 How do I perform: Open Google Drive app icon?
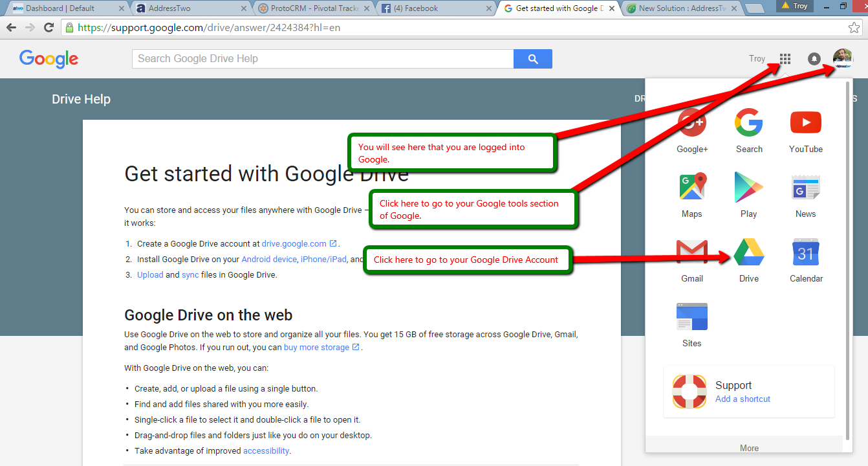[749, 260]
